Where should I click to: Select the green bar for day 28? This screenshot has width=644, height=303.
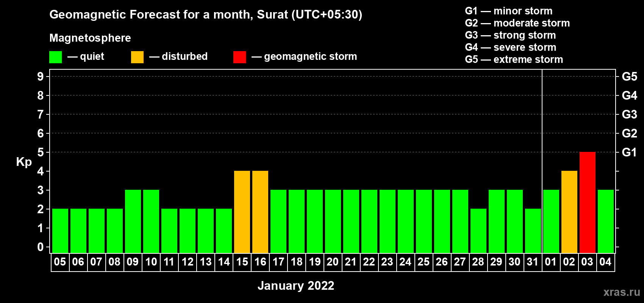[x=478, y=231]
